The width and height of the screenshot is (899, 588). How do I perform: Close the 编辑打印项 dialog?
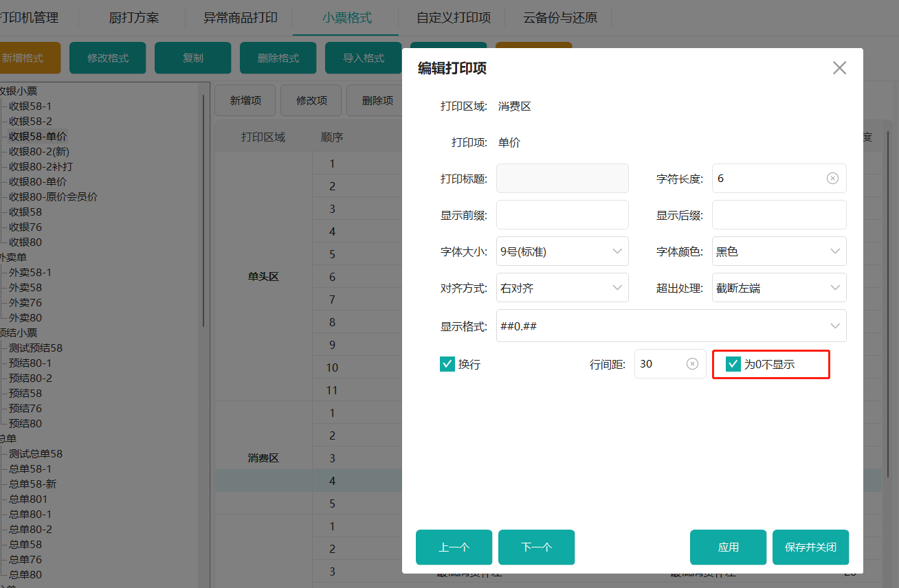pos(839,68)
